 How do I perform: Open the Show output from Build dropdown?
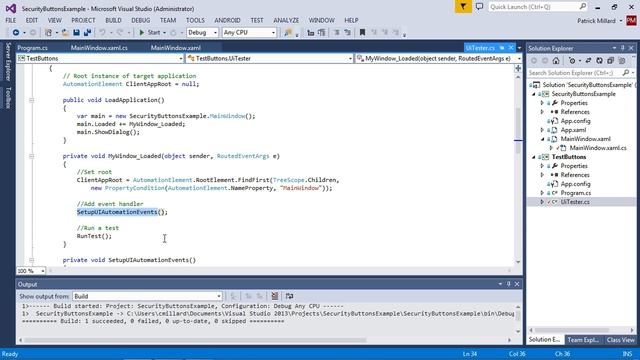point(147,296)
